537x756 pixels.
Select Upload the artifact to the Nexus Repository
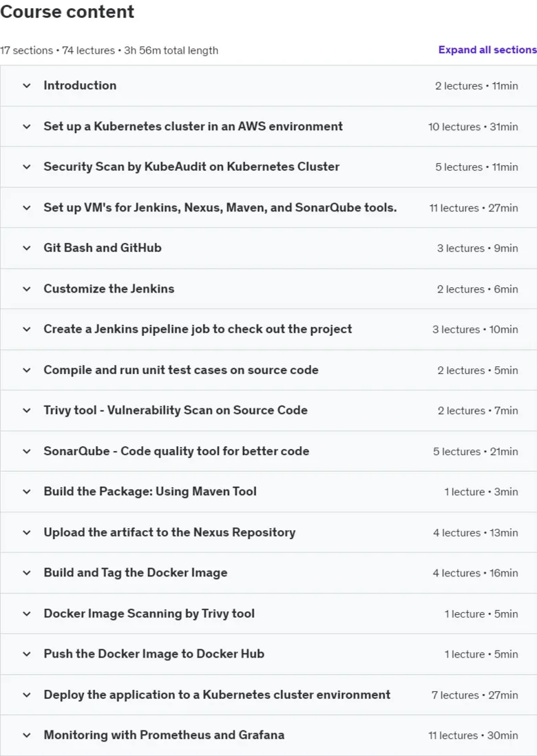(169, 532)
